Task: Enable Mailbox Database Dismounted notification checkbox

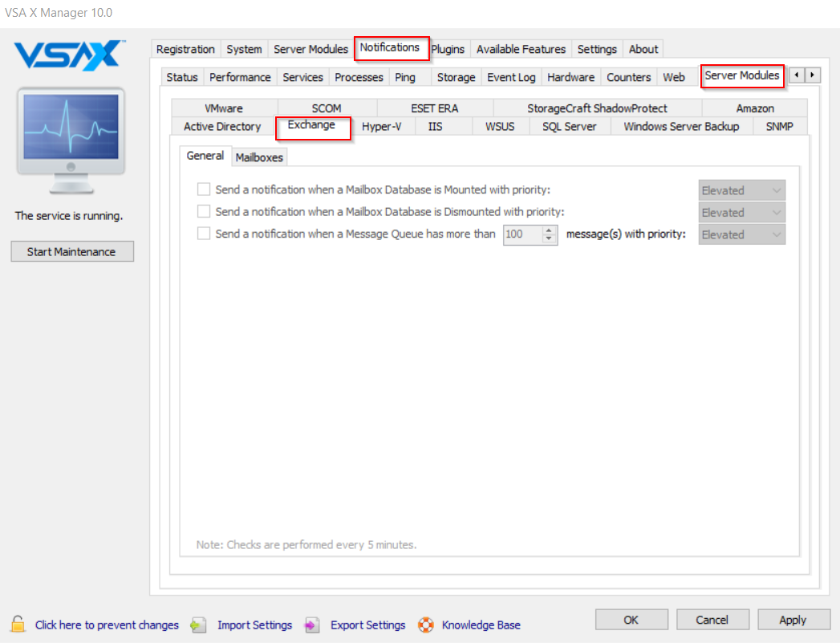Action: (204, 211)
